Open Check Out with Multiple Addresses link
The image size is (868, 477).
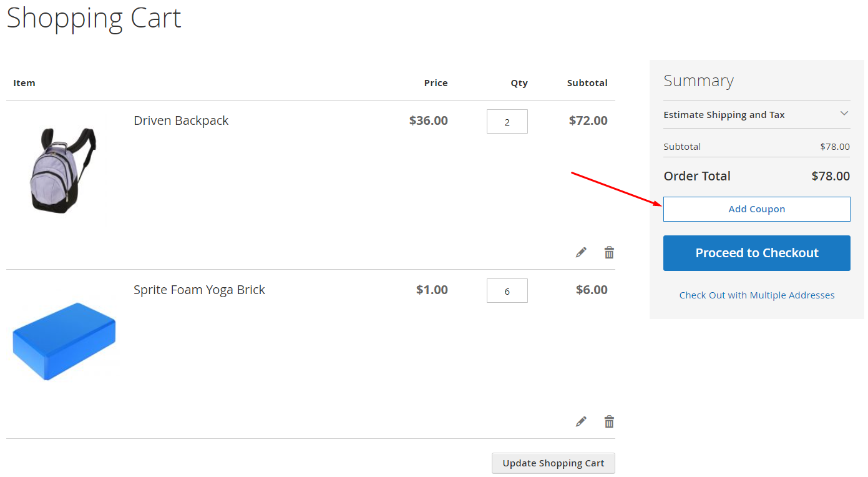[757, 295]
